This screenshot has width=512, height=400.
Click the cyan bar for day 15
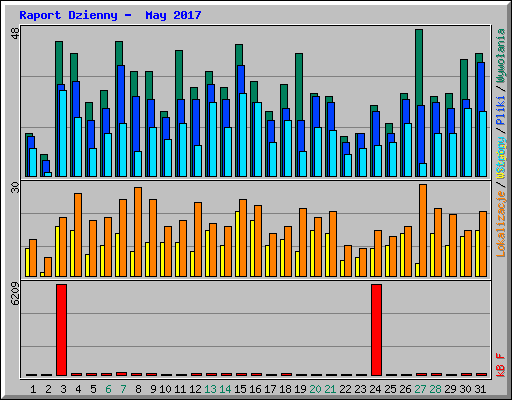(243, 135)
